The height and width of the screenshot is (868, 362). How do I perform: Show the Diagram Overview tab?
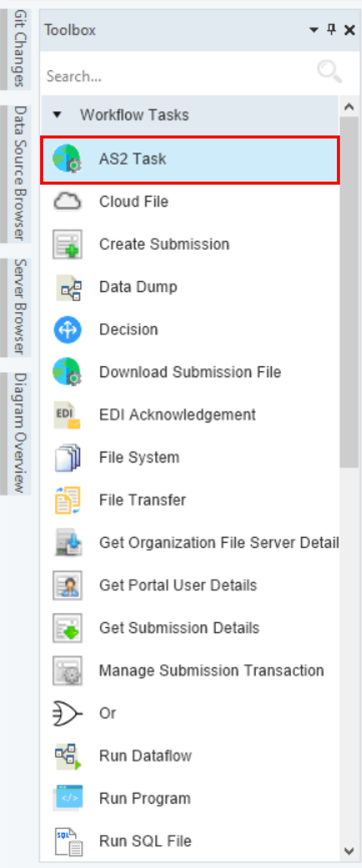[x=20, y=432]
